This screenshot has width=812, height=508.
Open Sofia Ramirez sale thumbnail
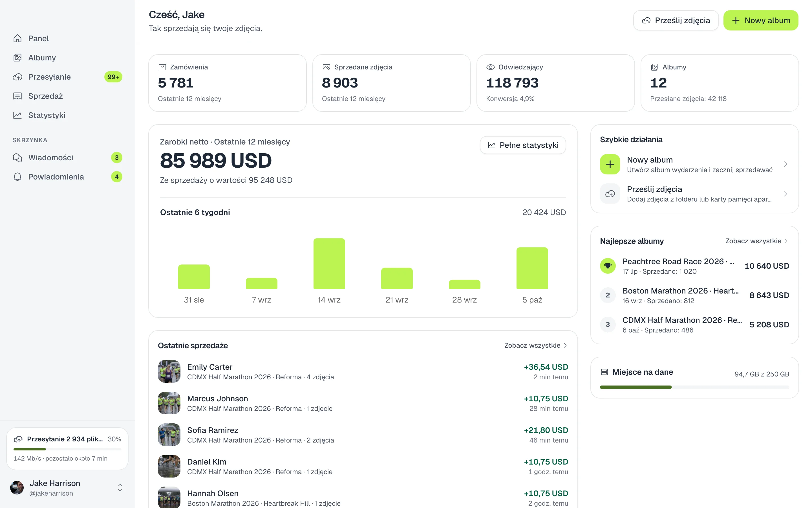(x=169, y=435)
